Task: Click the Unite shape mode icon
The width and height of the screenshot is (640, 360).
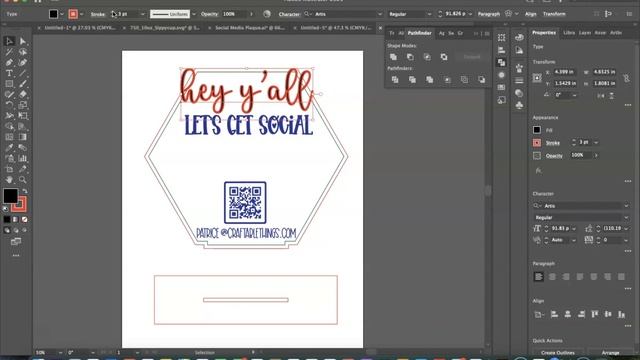Action: click(393, 57)
